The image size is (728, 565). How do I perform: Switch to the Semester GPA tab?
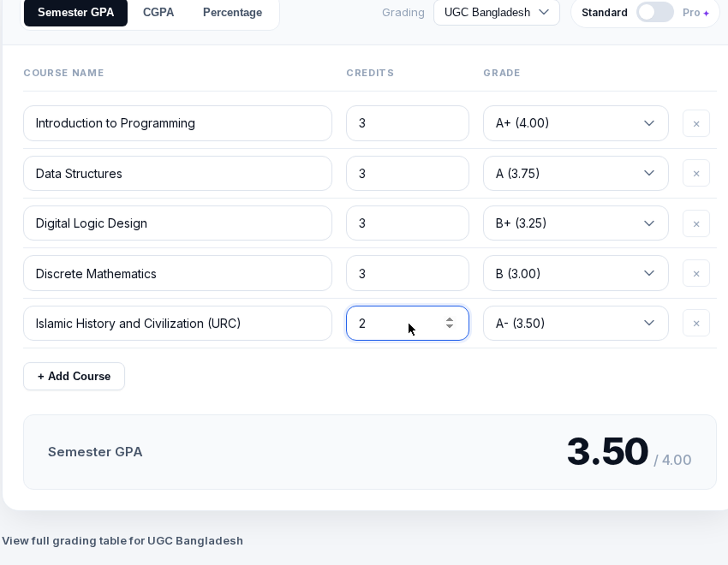tap(76, 12)
